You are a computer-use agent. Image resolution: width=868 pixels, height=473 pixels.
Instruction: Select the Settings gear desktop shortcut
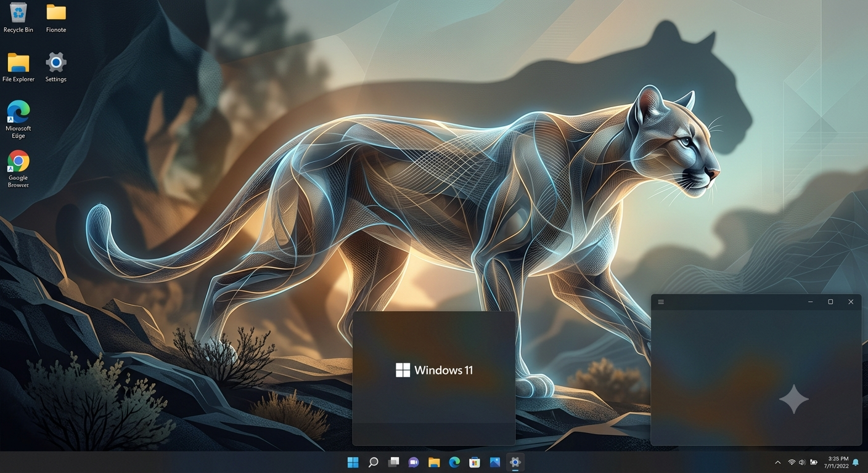pos(56,67)
